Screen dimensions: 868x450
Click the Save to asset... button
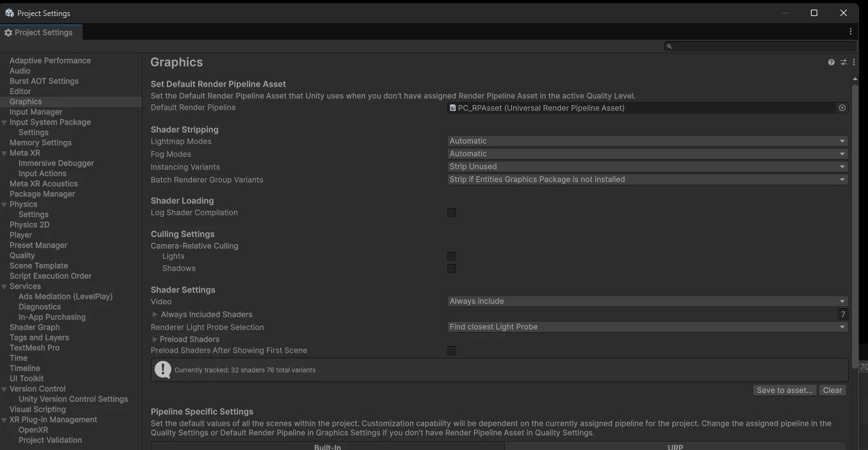[x=785, y=390]
